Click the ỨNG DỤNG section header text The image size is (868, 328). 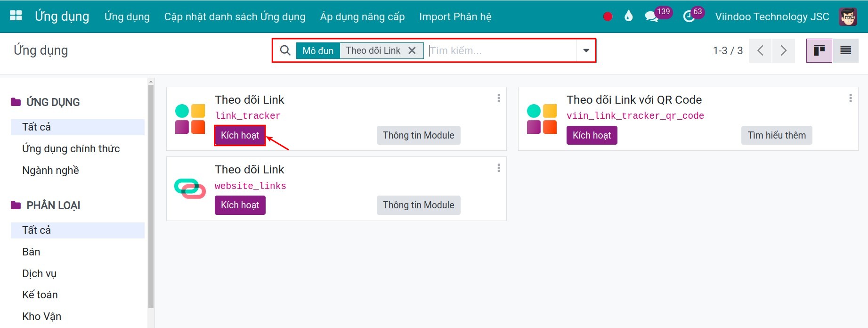coord(53,102)
